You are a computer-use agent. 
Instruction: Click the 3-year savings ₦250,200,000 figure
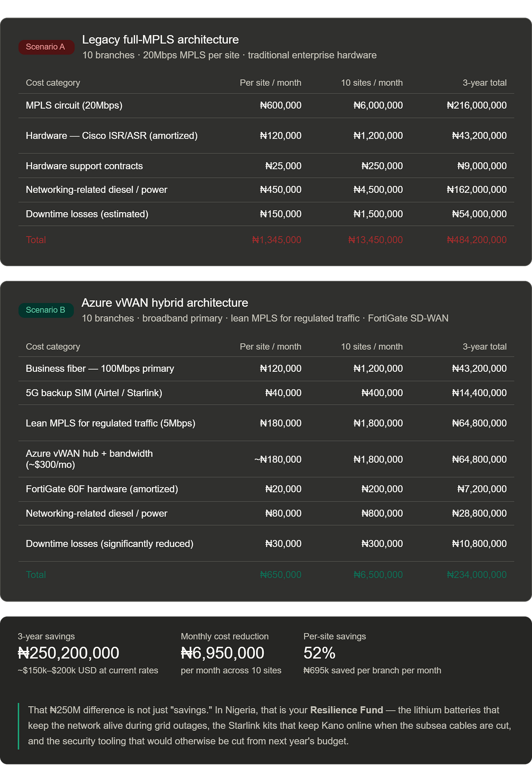(x=69, y=653)
